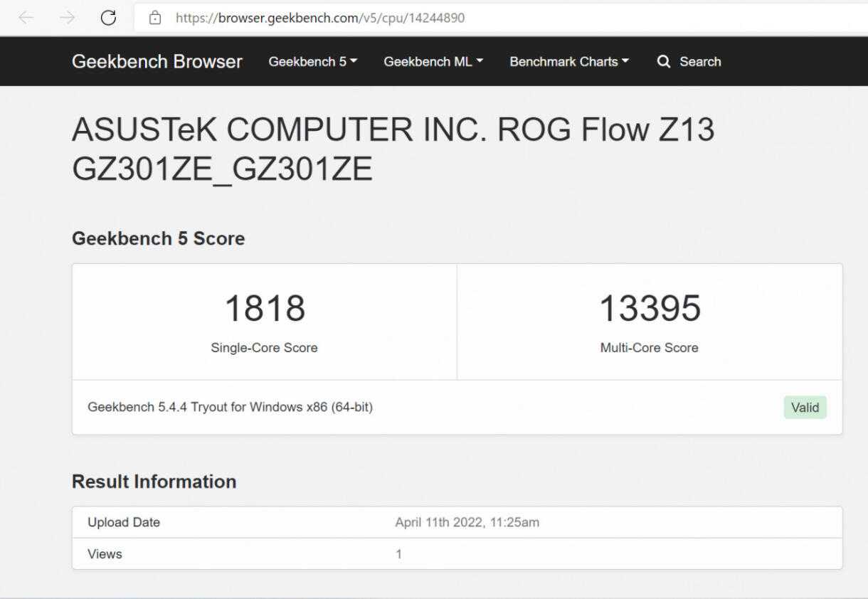The height and width of the screenshot is (599, 868).
Task: Click the Geekbench 5.4.4 Tryout version text
Action: click(x=230, y=407)
